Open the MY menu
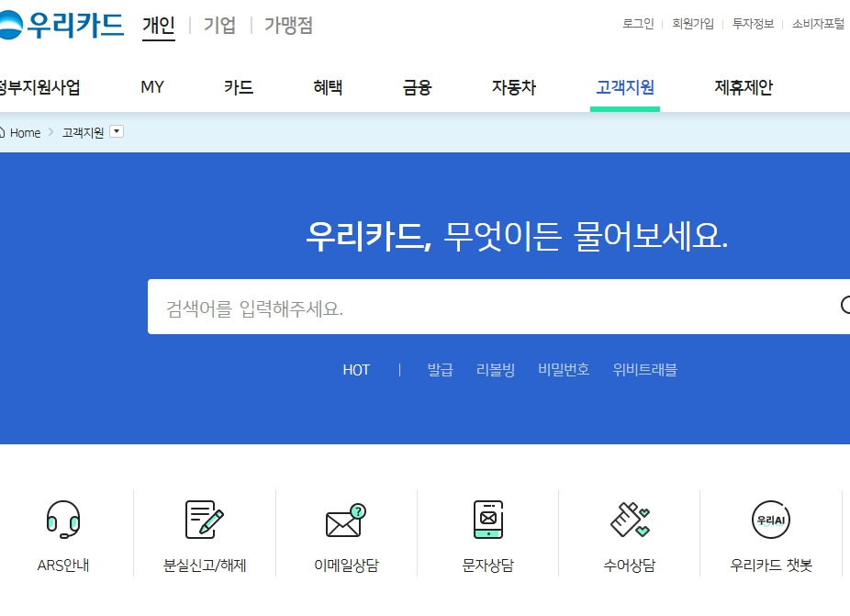This screenshot has width=850, height=616. point(152,87)
